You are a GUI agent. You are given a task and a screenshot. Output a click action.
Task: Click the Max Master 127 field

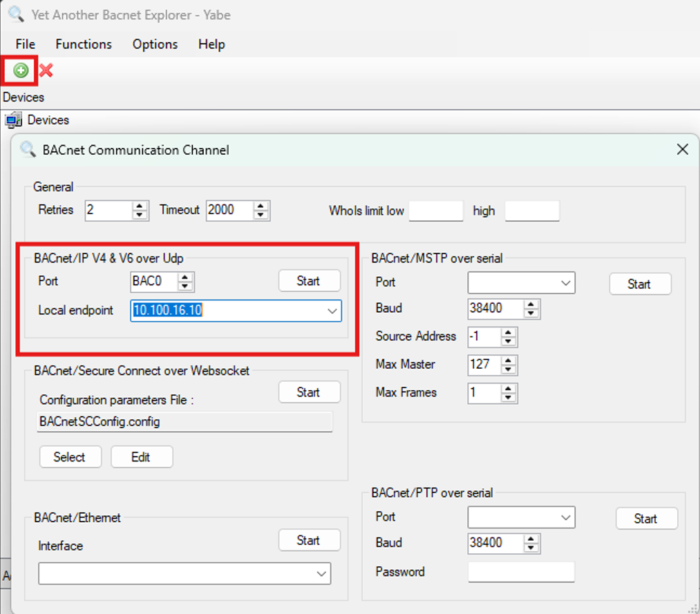point(485,365)
